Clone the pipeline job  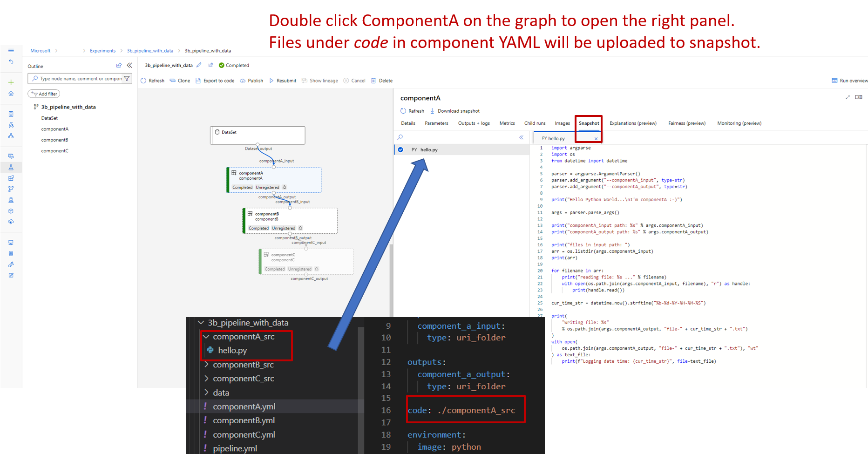(x=180, y=81)
